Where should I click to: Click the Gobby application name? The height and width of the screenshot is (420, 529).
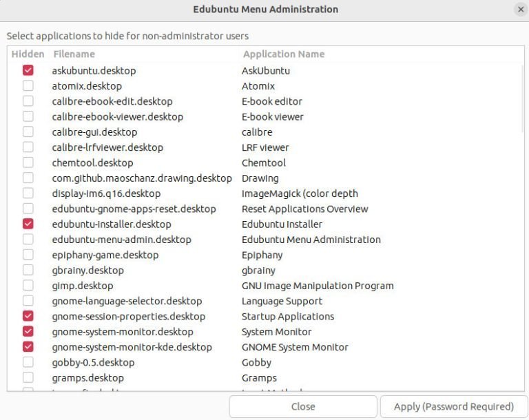point(256,362)
